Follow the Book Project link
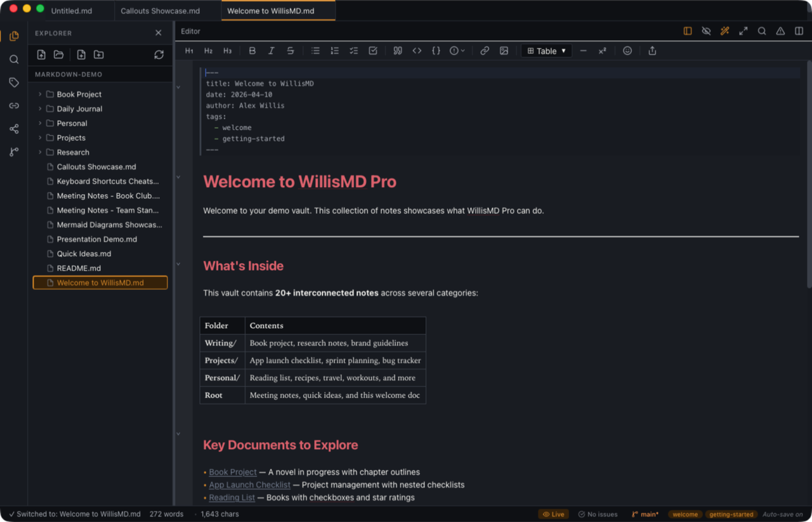The height and width of the screenshot is (522, 812). [x=233, y=472]
